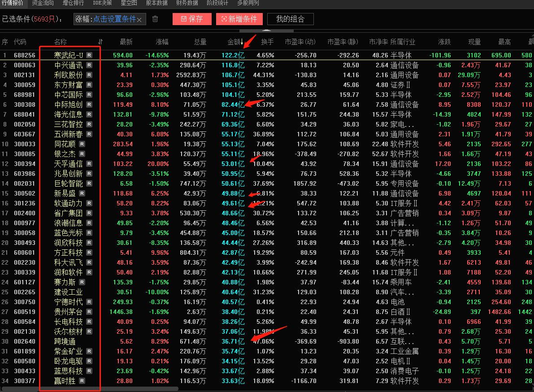Click the R badge next to 兆易创新

[x=89, y=174]
